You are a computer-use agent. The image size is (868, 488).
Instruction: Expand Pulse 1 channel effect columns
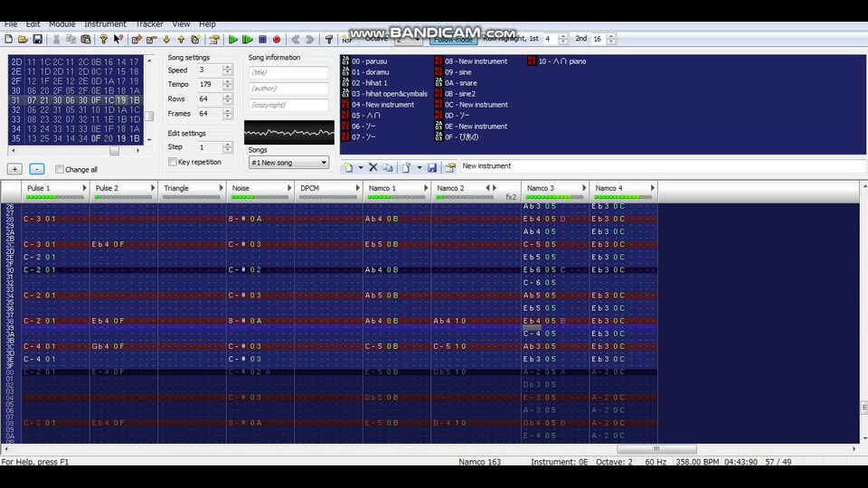[x=85, y=188]
